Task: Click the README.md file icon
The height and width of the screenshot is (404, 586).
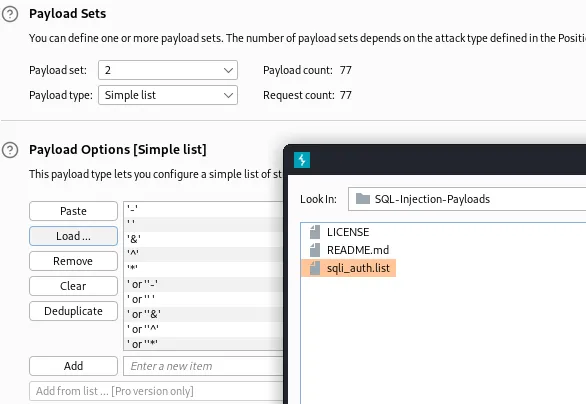Action: tap(315, 250)
